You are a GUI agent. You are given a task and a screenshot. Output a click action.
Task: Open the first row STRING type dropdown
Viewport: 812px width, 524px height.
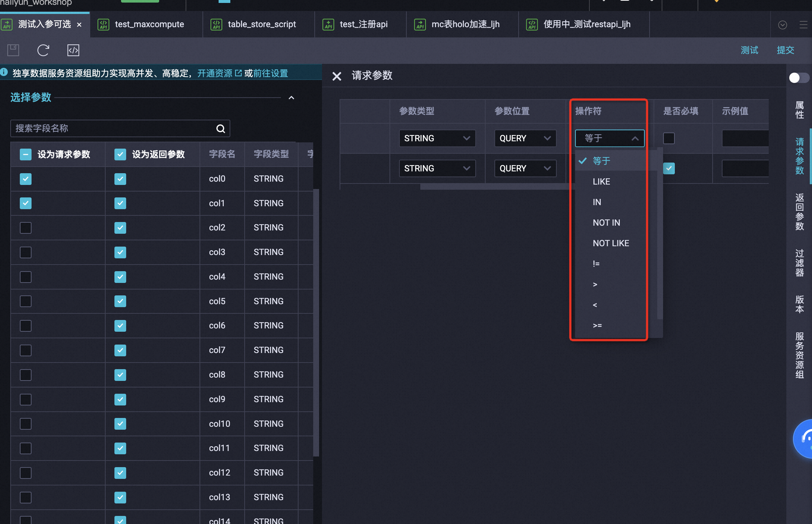[437, 138]
